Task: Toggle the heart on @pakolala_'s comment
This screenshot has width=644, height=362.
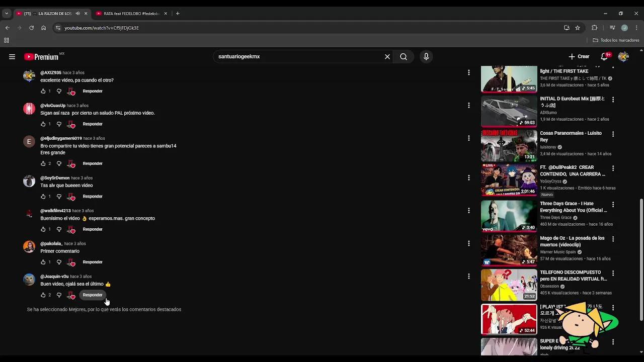Action: (x=71, y=262)
